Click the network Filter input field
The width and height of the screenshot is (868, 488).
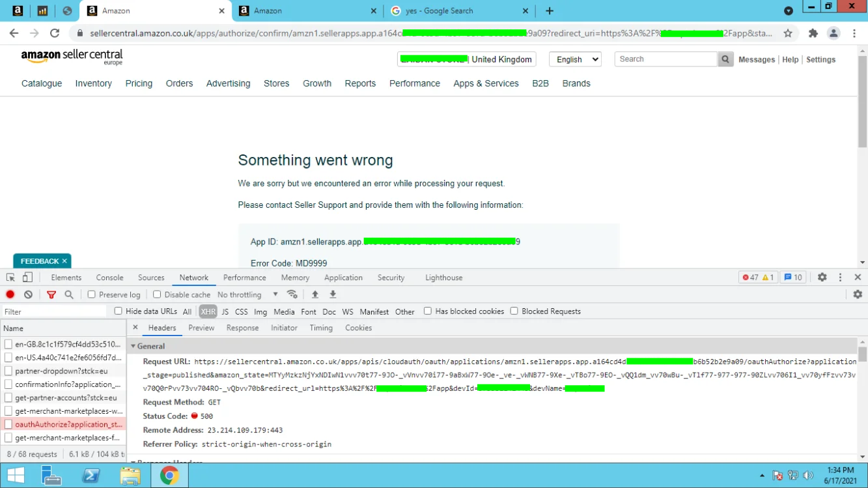(55, 311)
